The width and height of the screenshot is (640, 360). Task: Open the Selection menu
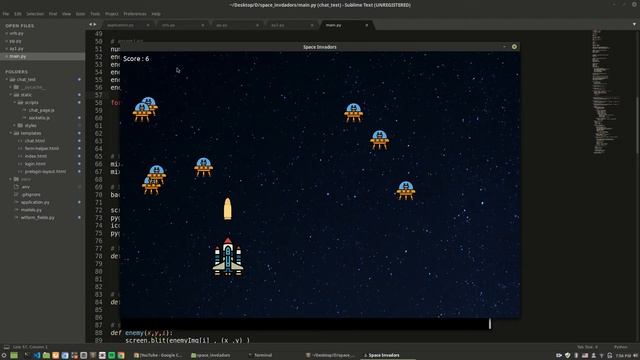35,14
